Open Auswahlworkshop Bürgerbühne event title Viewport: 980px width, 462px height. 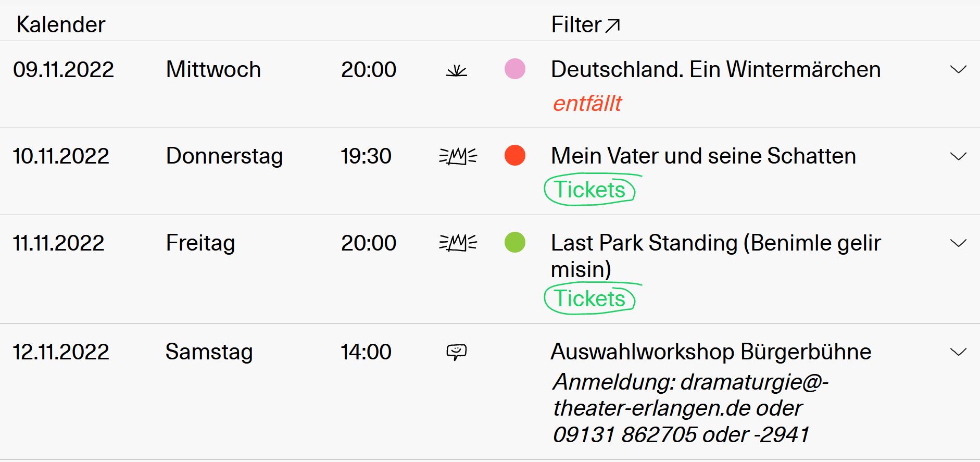(x=711, y=352)
